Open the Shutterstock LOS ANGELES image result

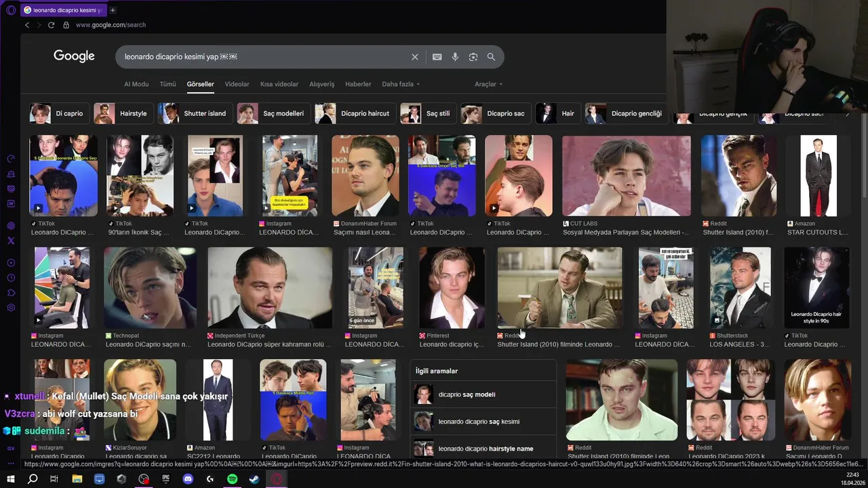(x=740, y=287)
